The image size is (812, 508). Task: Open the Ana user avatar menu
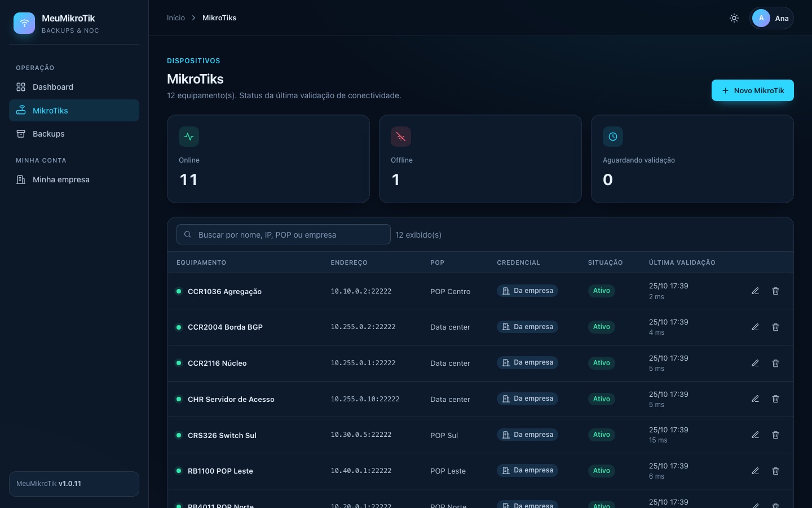(x=771, y=18)
